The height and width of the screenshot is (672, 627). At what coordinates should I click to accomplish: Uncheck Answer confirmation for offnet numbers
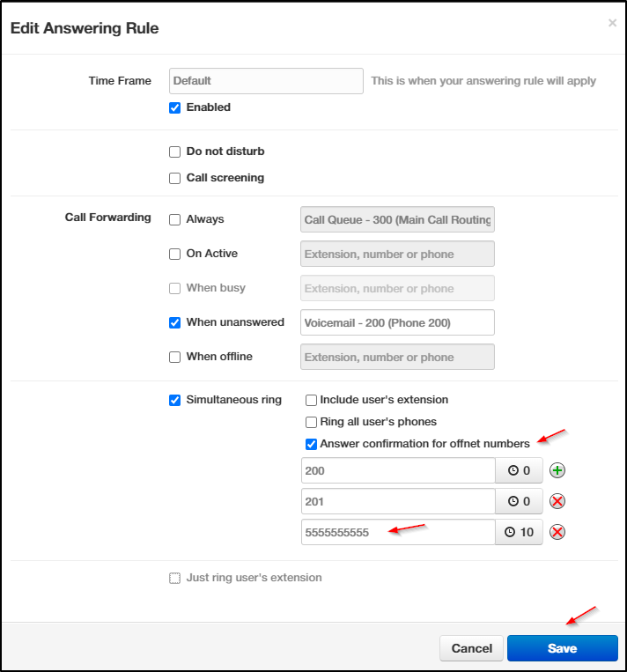coord(311,444)
